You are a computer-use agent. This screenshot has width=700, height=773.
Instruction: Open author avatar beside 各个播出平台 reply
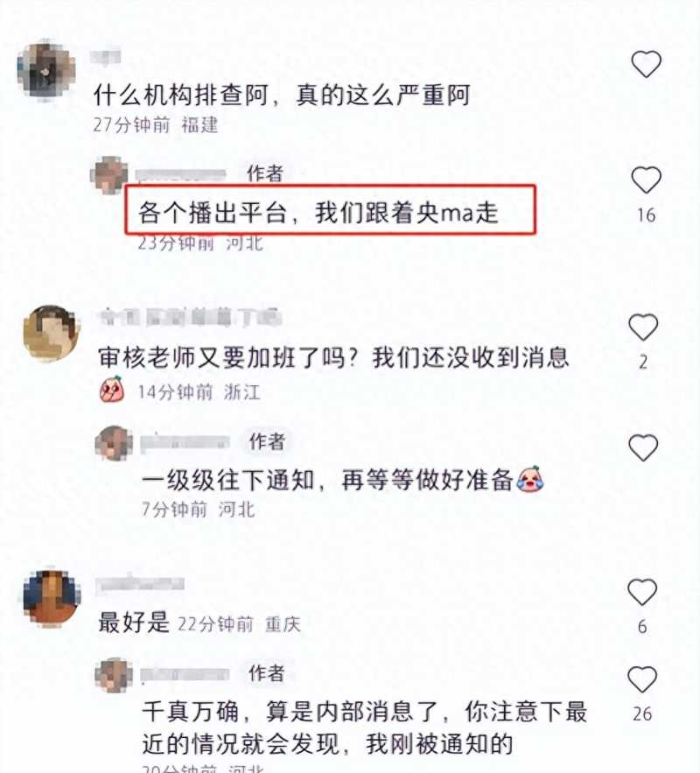109,175
